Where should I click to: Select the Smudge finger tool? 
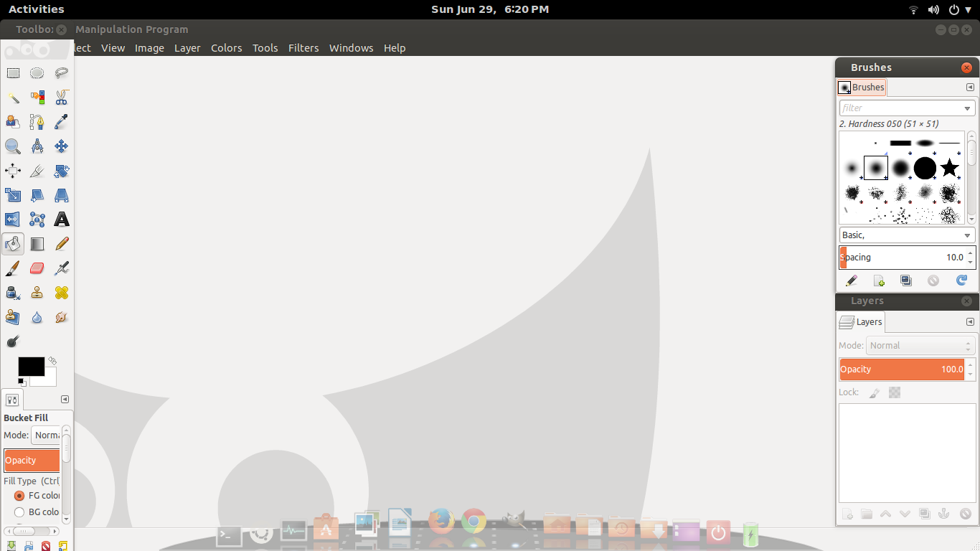click(62, 317)
